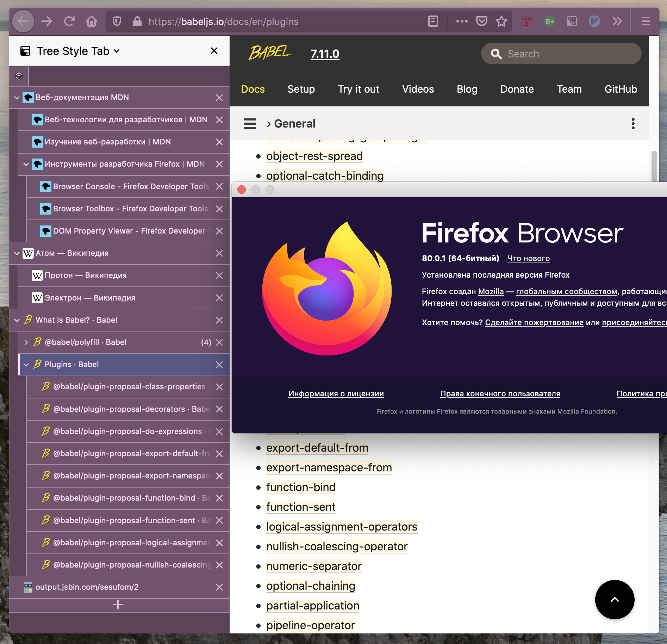Click the page vertical scrollbar thumb
Screen dimensions: 667x644
(x=654, y=166)
